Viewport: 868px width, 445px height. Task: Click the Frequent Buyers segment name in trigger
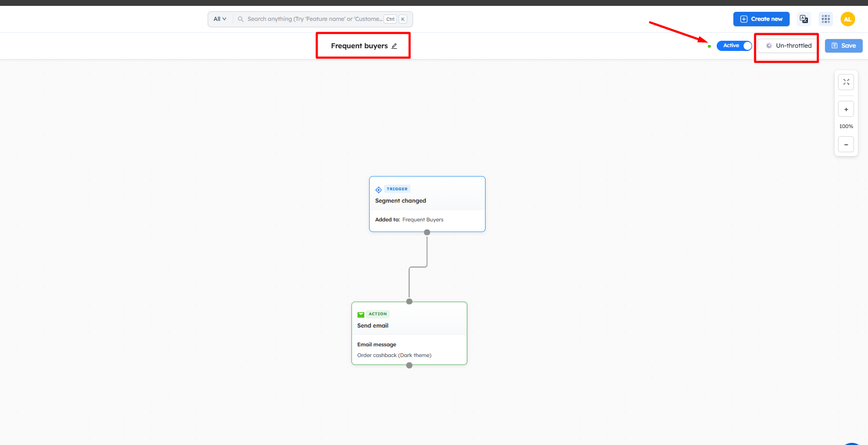tap(423, 220)
